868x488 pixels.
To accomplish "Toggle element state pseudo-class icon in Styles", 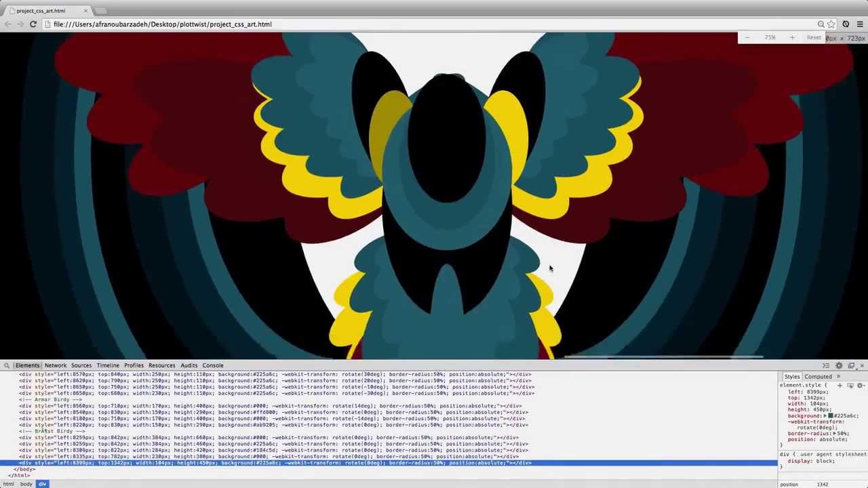I will pyautogui.click(x=850, y=386).
